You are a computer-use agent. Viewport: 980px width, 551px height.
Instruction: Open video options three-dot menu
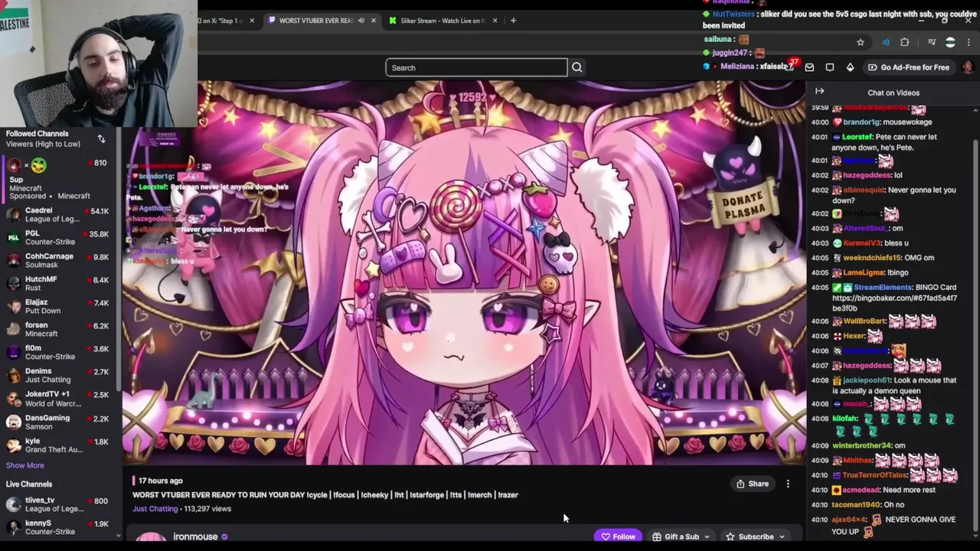pyautogui.click(x=788, y=484)
